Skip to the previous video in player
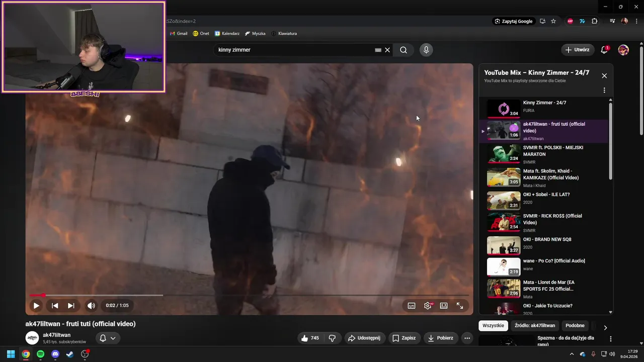The image size is (644, 362). point(55,305)
